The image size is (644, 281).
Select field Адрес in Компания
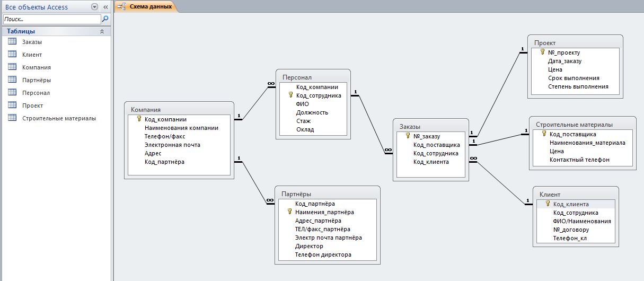click(x=153, y=153)
